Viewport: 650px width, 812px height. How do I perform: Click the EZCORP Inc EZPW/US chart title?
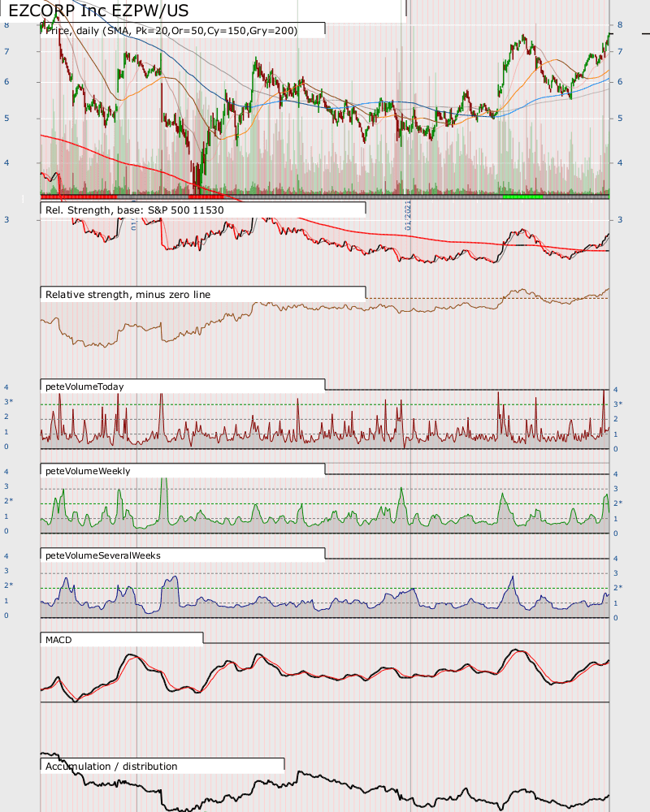(x=98, y=11)
